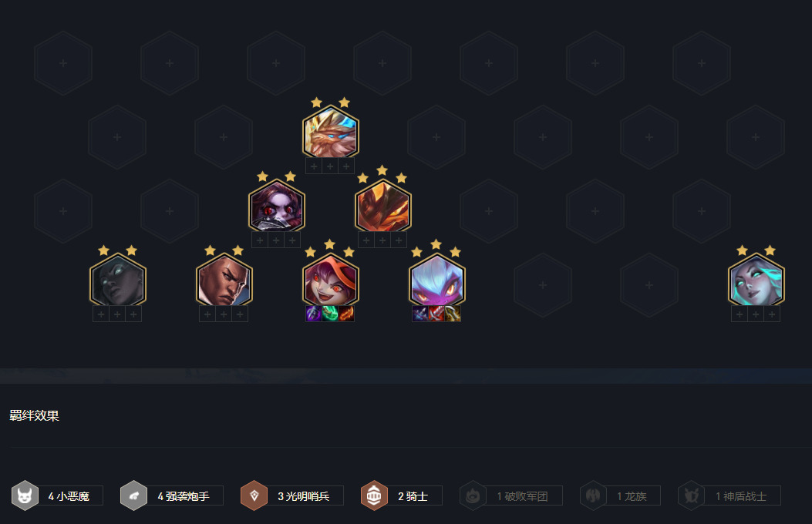Click first empty item slot under Ornn

click(314, 166)
